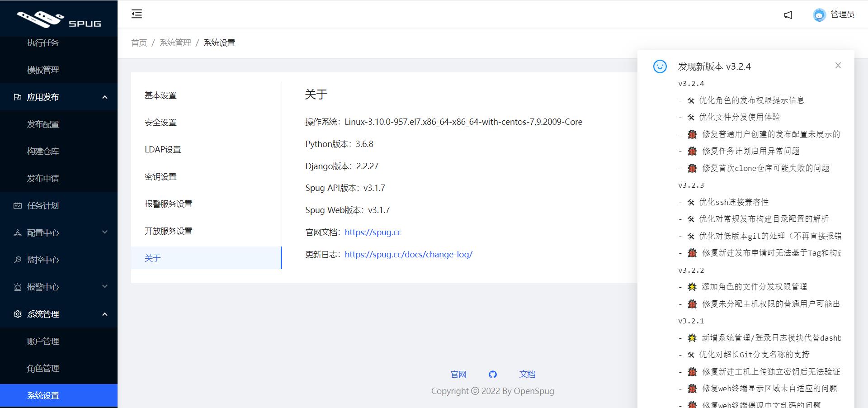Screen dimensions: 868x408
Task: Switch to 密钥设置 settings tab
Action: [x=206, y=177]
